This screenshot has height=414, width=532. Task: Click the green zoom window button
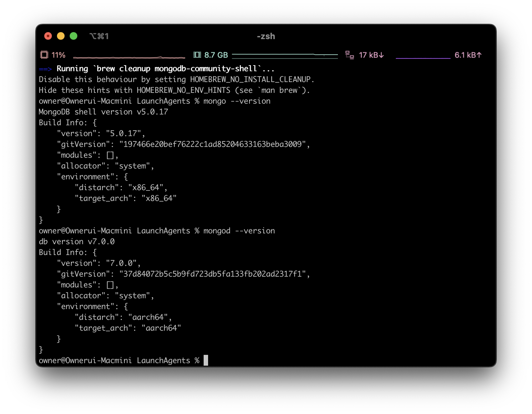[x=73, y=36]
